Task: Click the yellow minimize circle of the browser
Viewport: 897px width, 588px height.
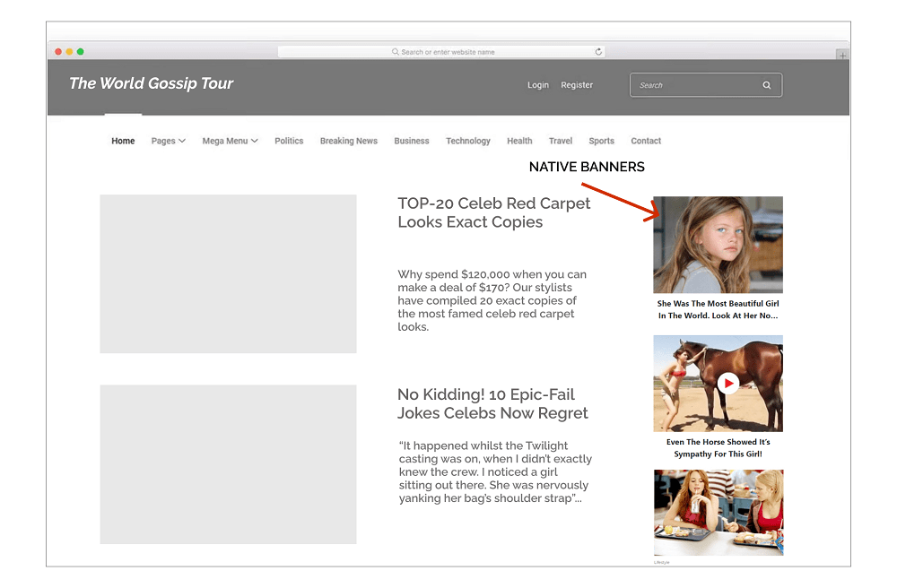Action: coord(69,53)
